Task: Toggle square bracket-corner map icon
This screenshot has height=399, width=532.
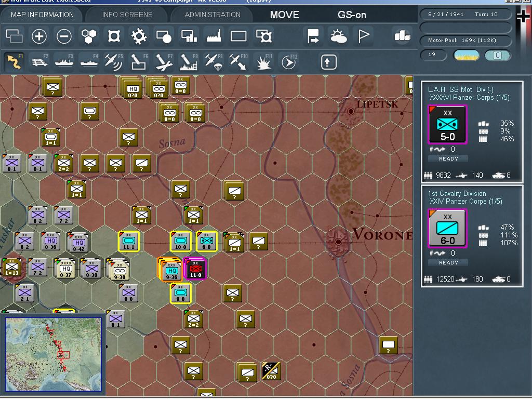Action: pos(114,36)
